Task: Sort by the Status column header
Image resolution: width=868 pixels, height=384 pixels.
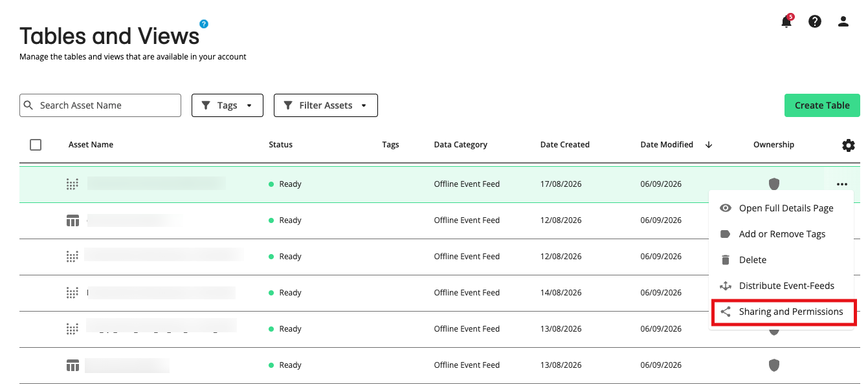Action: (x=281, y=145)
